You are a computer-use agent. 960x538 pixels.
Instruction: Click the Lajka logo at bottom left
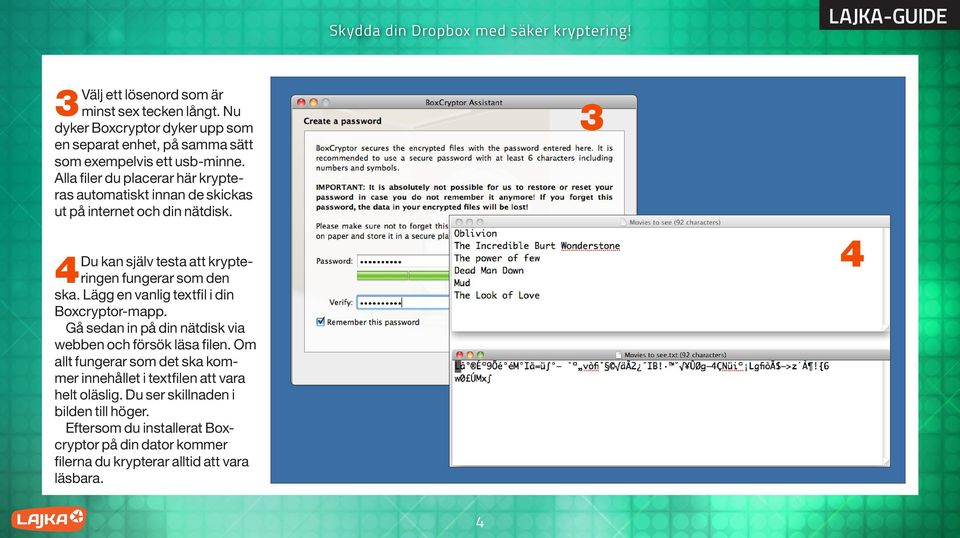pos(48,519)
